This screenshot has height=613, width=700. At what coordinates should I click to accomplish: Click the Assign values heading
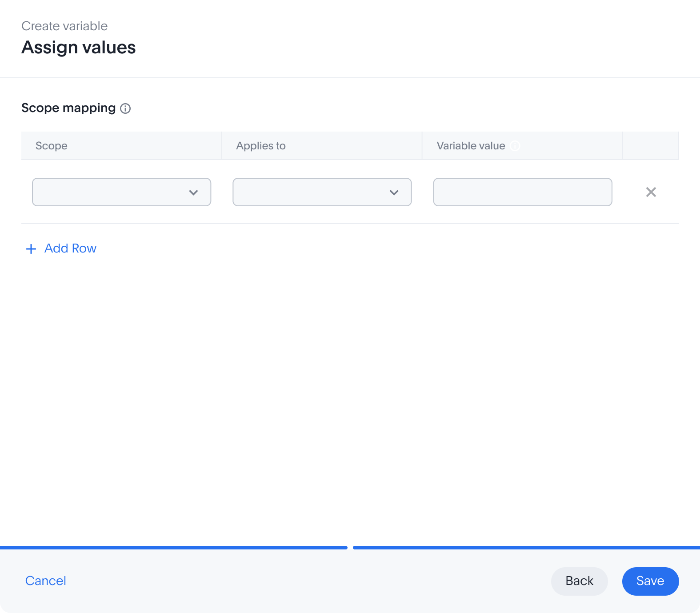79,48
